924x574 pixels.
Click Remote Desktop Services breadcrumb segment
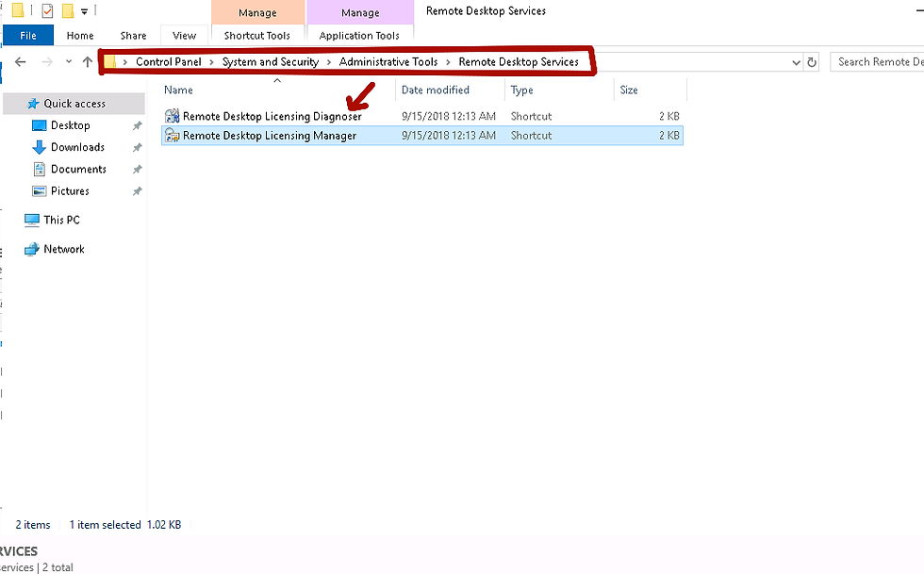coord(519,62)
